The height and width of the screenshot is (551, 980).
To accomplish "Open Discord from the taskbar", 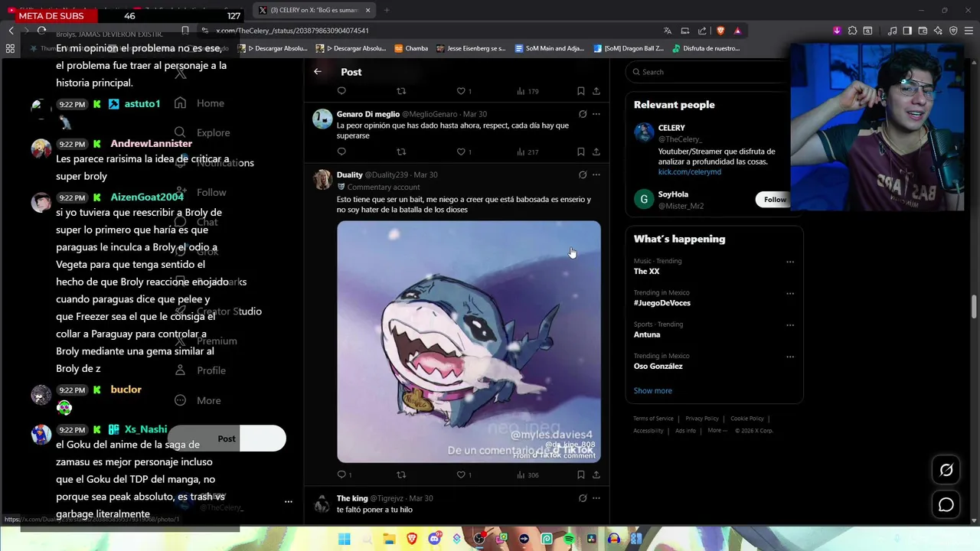I will tap(434, 539).
